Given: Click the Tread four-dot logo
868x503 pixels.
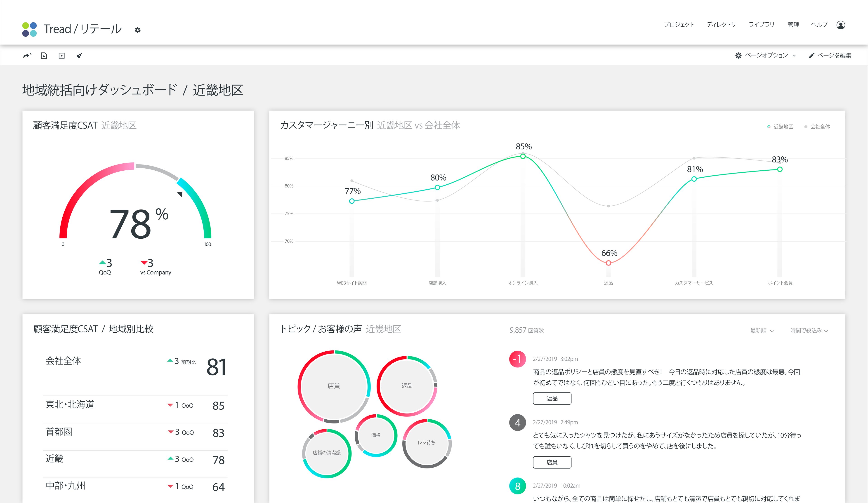Looking at the screenshot, I should [x=29, y=29].
